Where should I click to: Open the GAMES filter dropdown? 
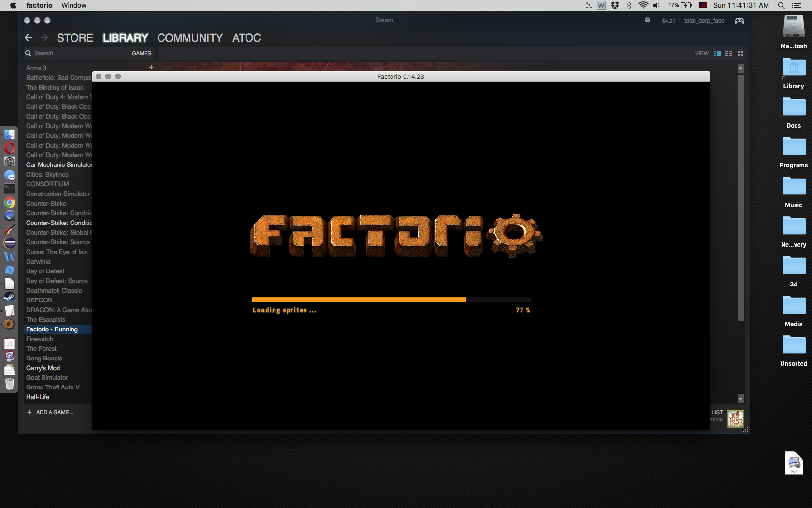pos(141,53)
